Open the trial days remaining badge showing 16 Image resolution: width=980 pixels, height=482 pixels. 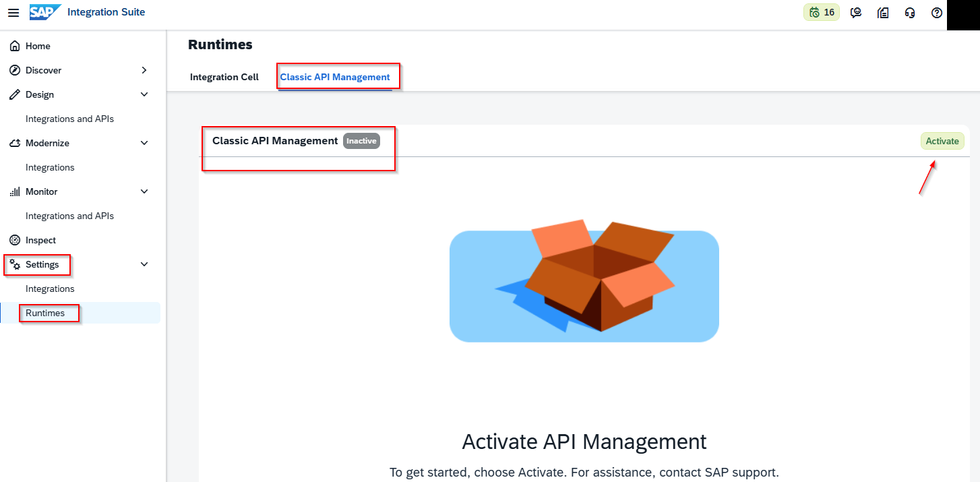point(822,12)
